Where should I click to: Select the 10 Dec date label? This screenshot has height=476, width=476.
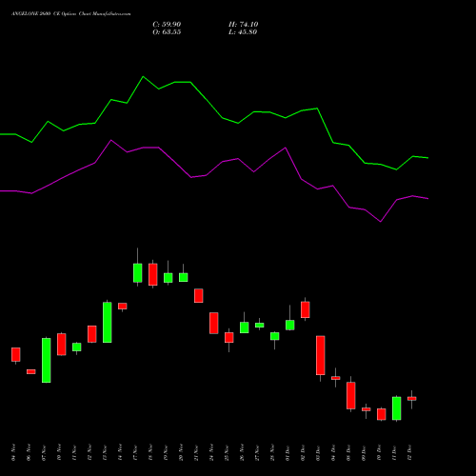click(x=379, y=452)
